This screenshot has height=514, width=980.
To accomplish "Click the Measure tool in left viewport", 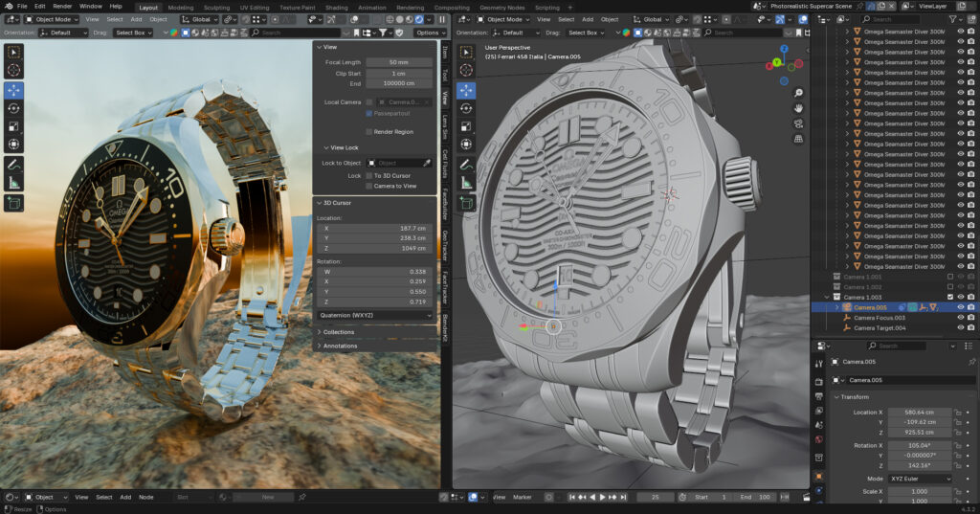I will tap(14, 182).
